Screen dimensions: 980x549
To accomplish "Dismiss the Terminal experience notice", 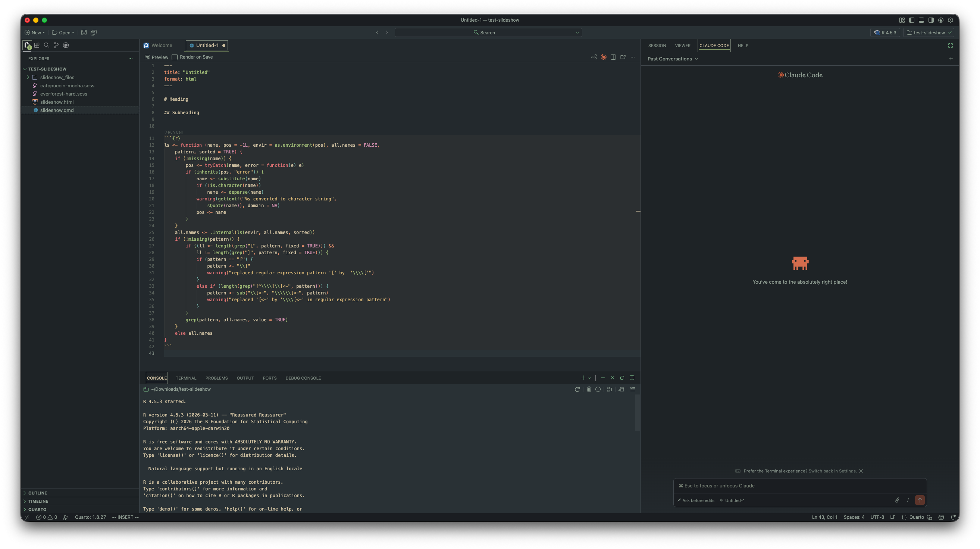I will click(861, 471).
